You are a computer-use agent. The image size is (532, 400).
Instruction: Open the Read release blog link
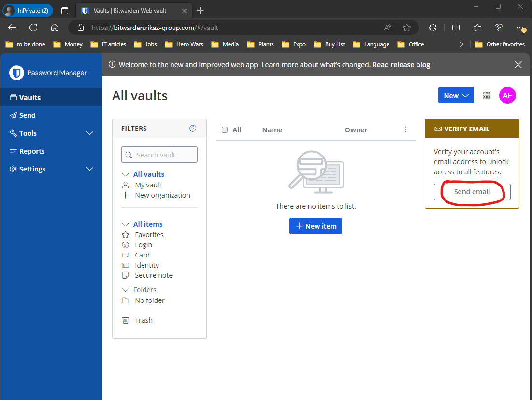tap(401, 64)
